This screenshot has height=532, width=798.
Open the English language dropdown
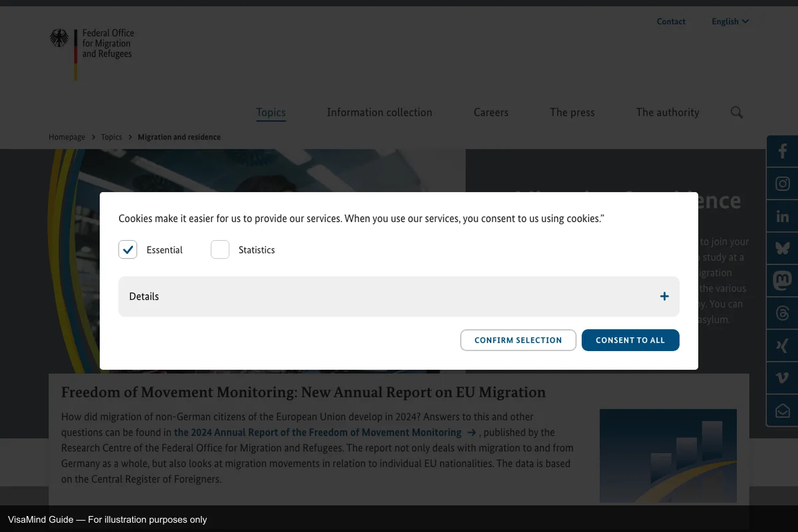click(x=730, y=21)
